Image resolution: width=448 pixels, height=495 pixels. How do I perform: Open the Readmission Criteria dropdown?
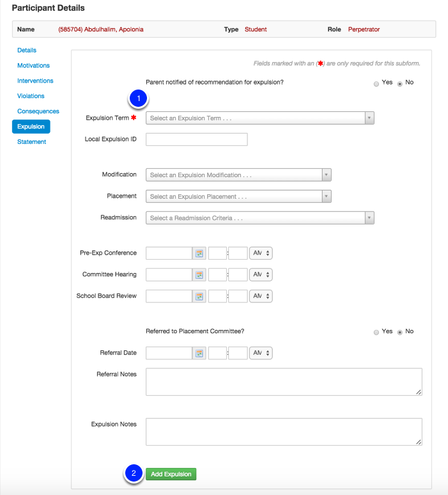coord(260,218)
